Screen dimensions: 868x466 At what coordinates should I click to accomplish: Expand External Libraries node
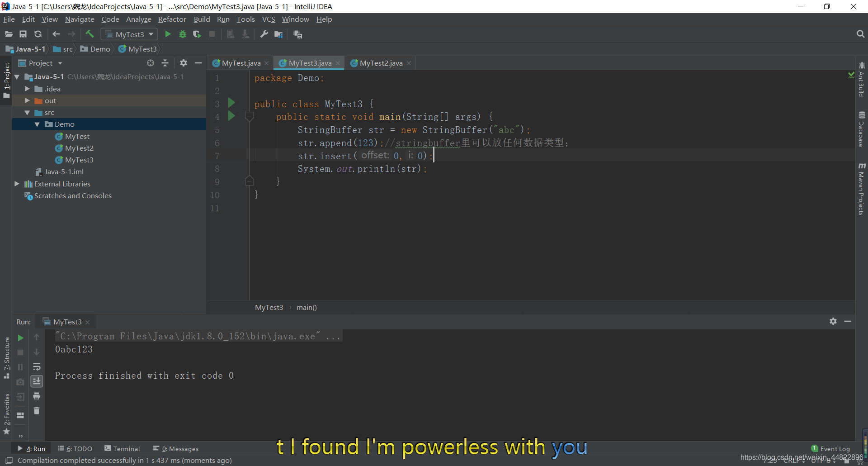(x=17, y=184)
